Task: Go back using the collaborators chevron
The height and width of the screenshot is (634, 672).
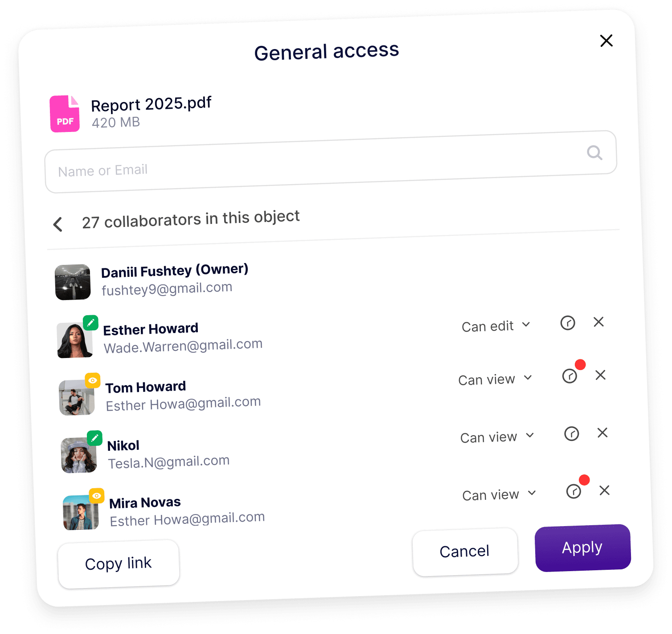Action: [x=58, y=224]
